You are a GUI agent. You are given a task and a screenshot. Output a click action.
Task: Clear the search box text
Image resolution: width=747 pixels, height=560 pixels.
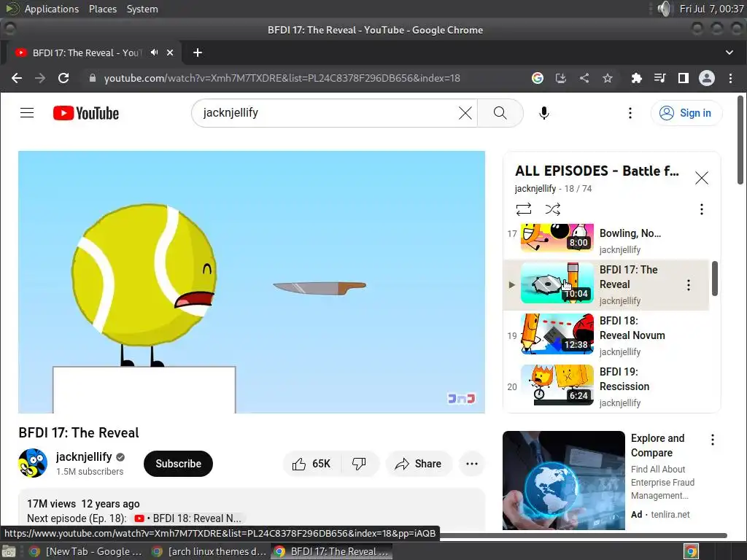coord(465,113)
